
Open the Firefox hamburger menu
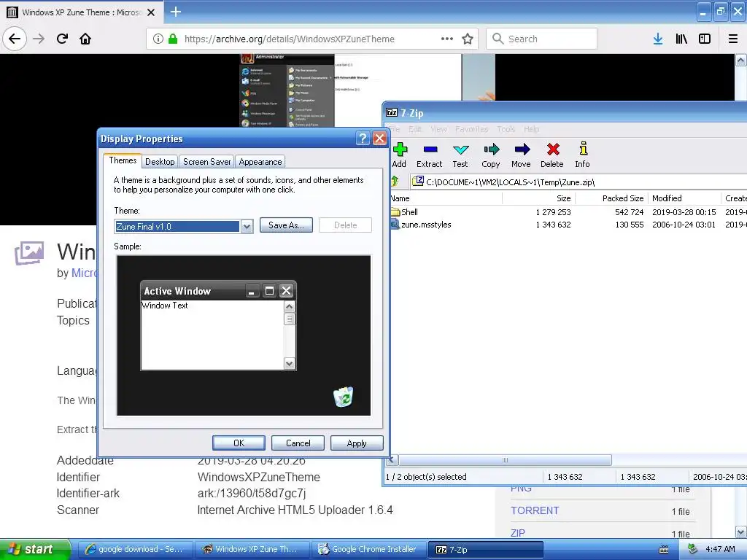pos(732,39)
